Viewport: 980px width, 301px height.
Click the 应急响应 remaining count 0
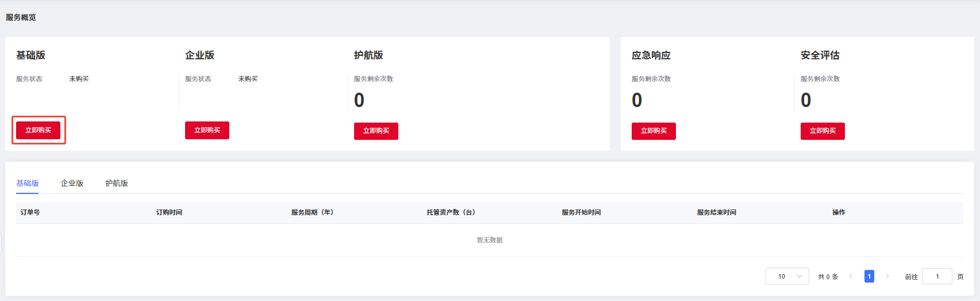pyautogui.click(x=637, y=100)
